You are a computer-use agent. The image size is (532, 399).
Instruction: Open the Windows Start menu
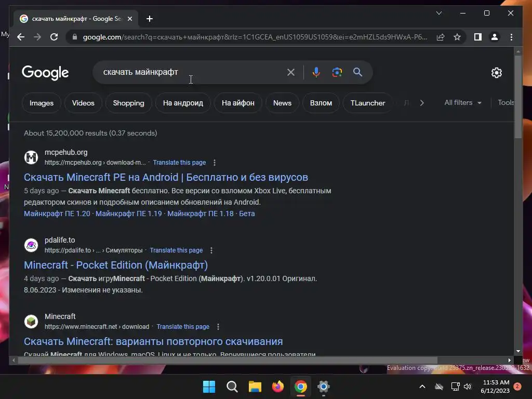(209, 387)
